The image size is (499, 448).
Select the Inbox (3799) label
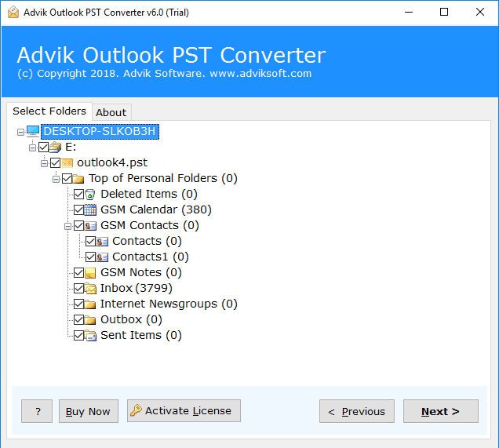coord(137,288)
